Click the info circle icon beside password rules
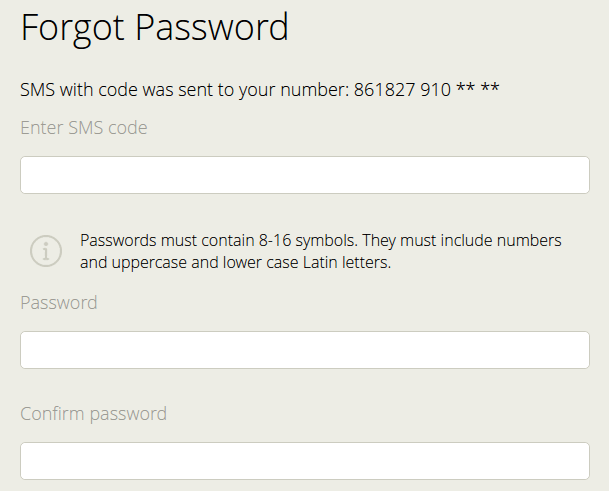Image resolution: width=609 pixels, height=491 pixels. pos(46,251)
